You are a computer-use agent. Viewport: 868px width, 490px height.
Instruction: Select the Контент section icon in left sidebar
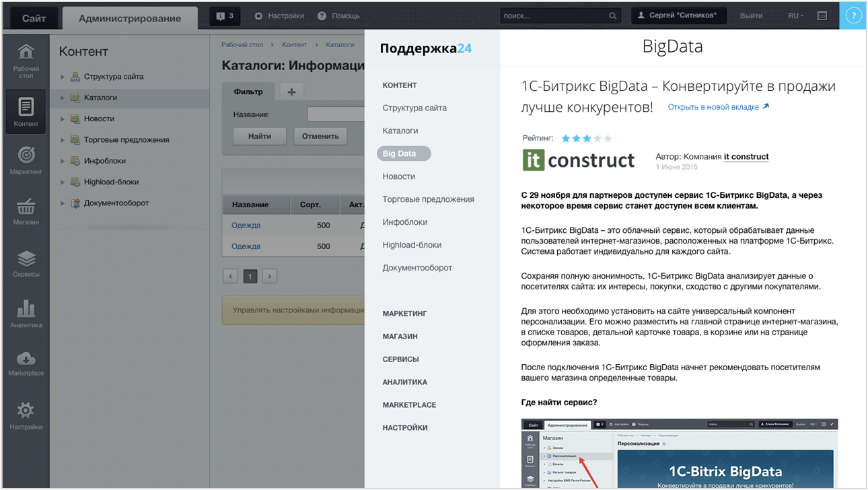tap(26, 112)
